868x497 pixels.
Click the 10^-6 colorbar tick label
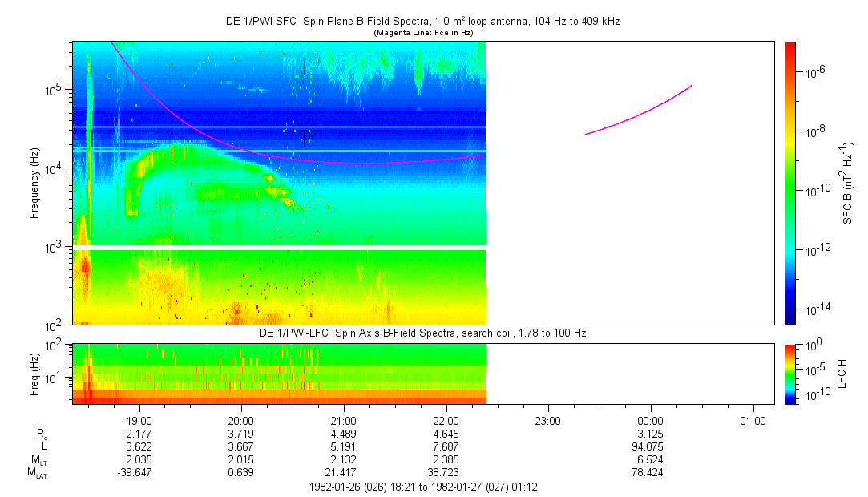click(814, 71)
